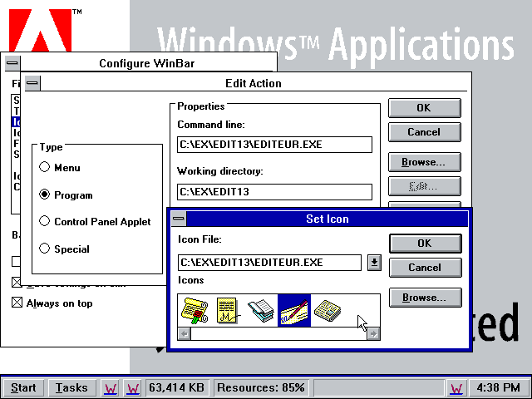Pick the open book icon
The image size is (532, 399).
point(261,310)
